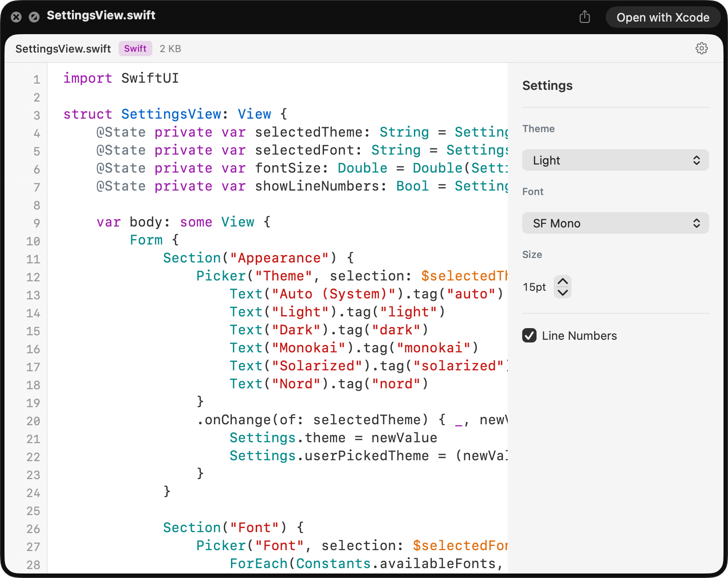Click line number 25 in the gutter
Screen dimensions: 728x578
pos(33,511)
